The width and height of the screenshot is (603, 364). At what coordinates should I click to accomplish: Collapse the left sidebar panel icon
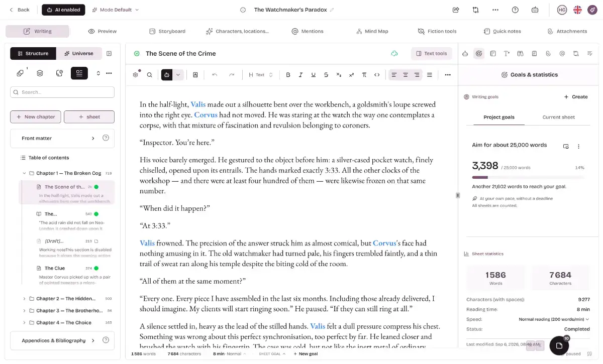click(109, 53)
